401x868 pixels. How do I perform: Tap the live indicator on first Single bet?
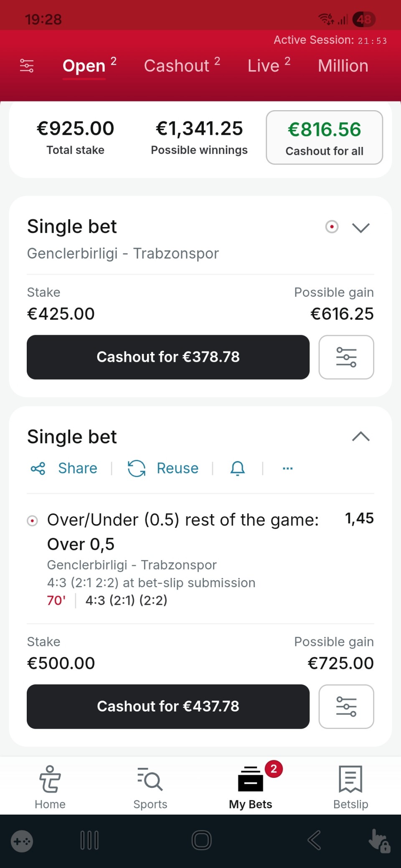click(332, 227)
